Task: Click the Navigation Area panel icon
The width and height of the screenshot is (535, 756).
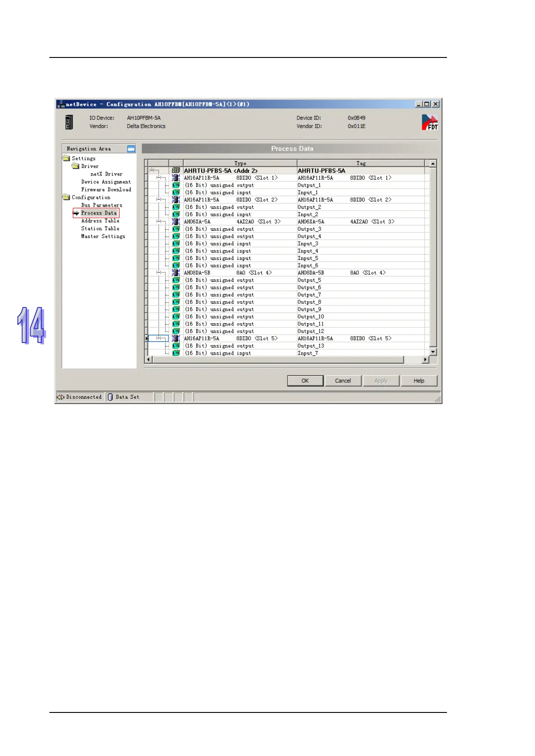Action: pos(131,149)
